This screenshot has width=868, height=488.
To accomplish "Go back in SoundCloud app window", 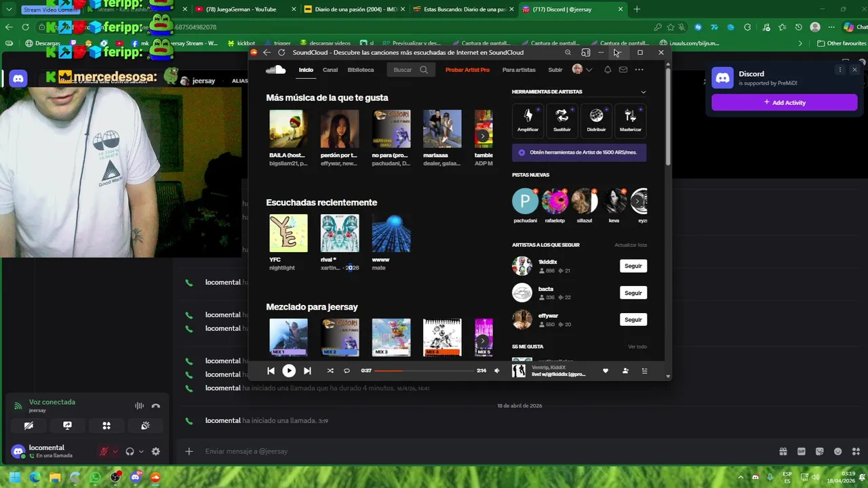I will 267,52.
